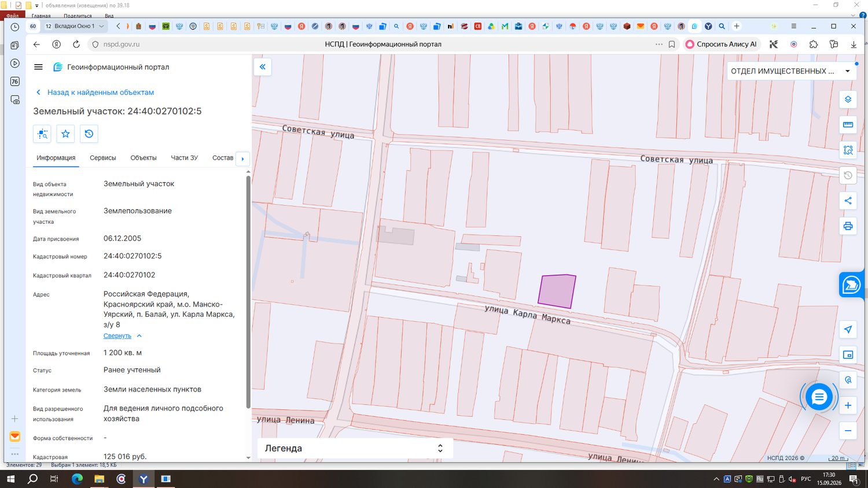Print the map with printer icon
The width and height of the screenshot is (868, 488).
(848, 226)
